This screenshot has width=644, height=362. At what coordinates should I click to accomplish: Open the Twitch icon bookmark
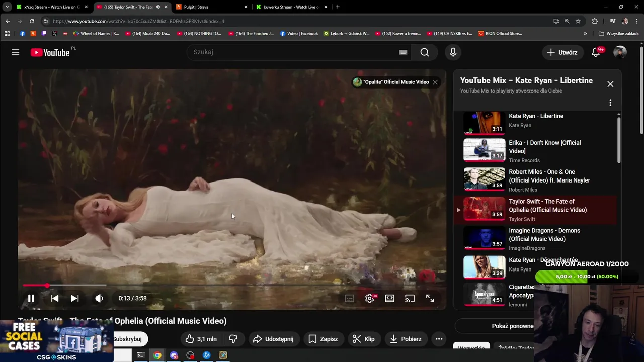(44, 34)
